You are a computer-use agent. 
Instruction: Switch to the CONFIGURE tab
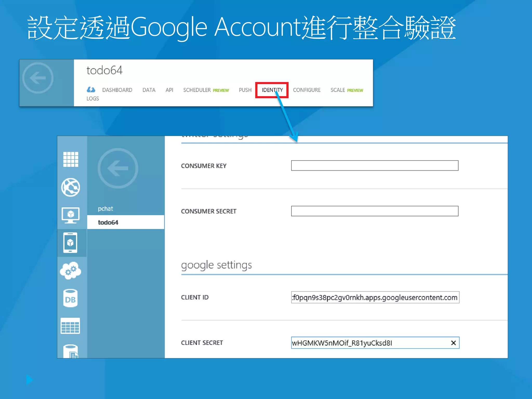click(x=307, y=90)
